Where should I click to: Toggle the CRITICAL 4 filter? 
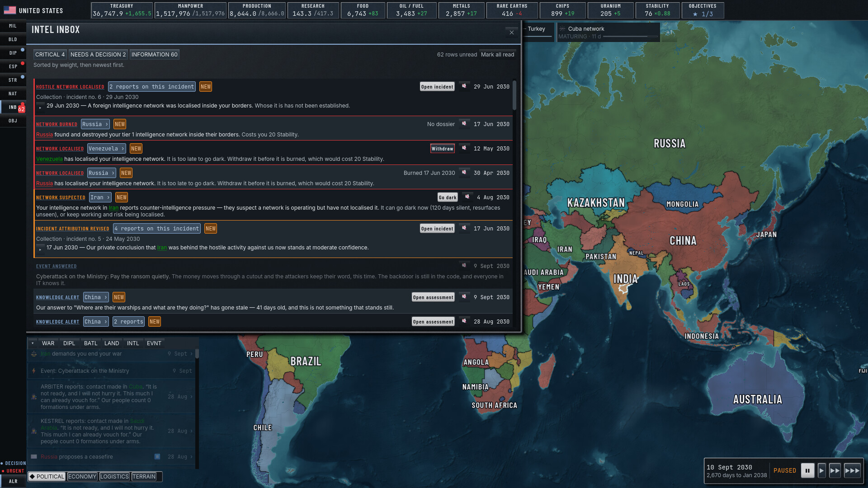click(50, 54)
